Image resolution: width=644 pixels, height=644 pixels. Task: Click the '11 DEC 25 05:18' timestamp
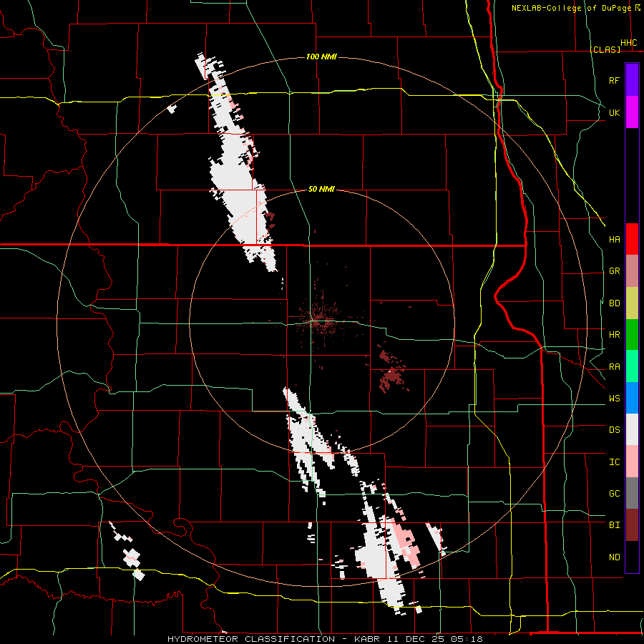[435, 639]
